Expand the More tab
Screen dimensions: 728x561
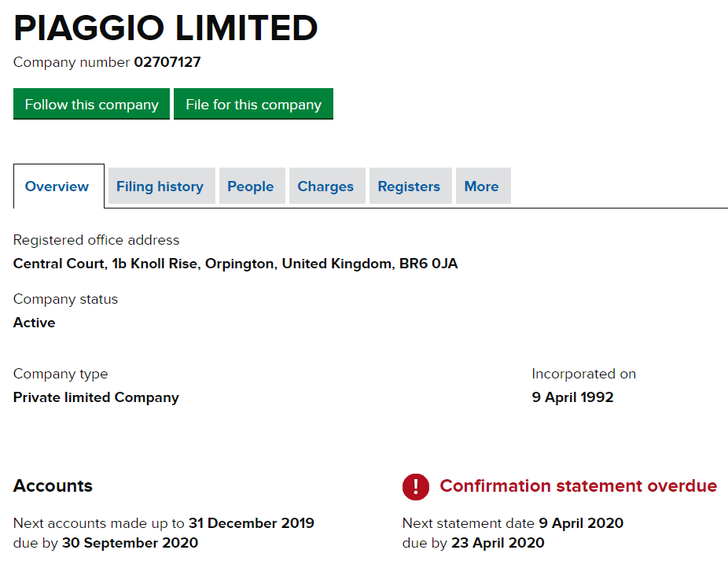481,186
